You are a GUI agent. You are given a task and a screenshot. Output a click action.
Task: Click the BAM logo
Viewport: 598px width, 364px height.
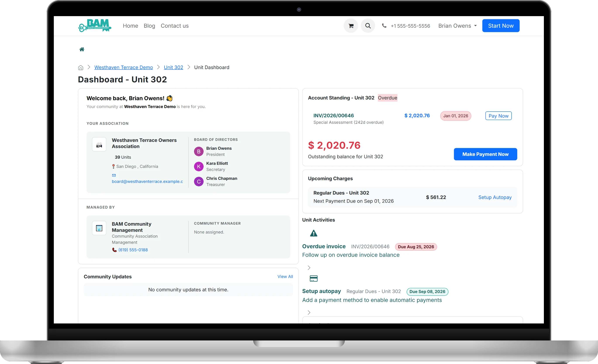pos(95,26)
